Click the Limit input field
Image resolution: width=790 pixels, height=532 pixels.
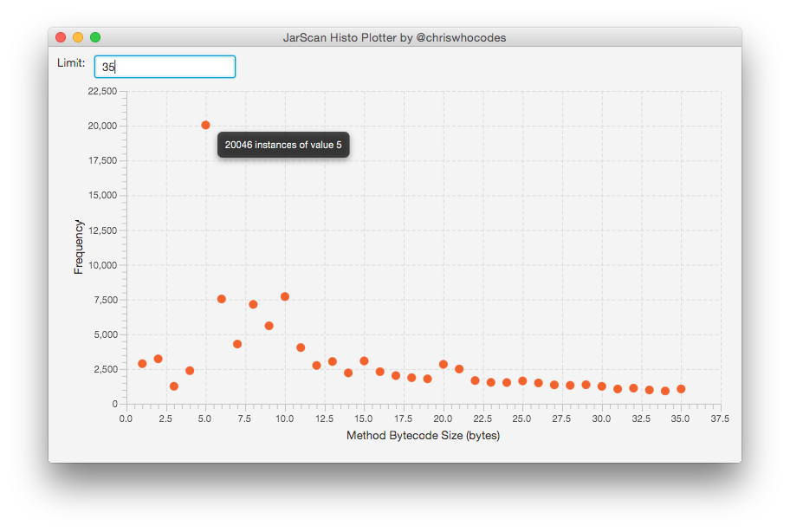[165, 67]
